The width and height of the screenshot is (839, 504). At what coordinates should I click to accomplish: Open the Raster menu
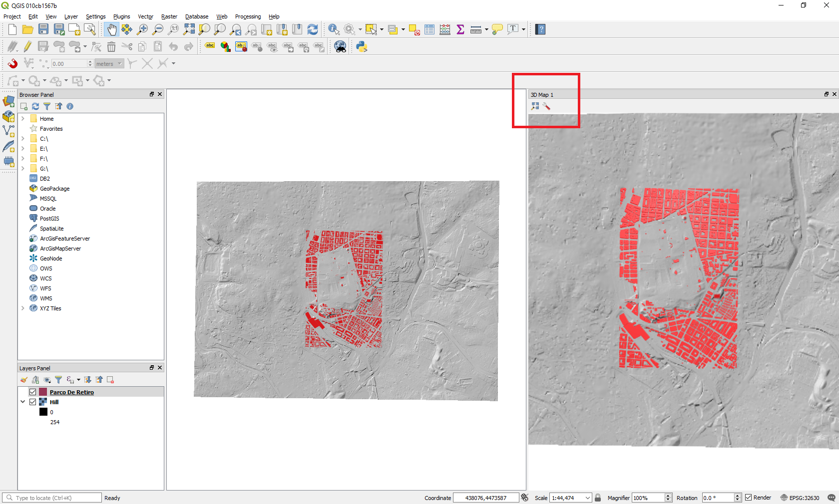(169, 16)
